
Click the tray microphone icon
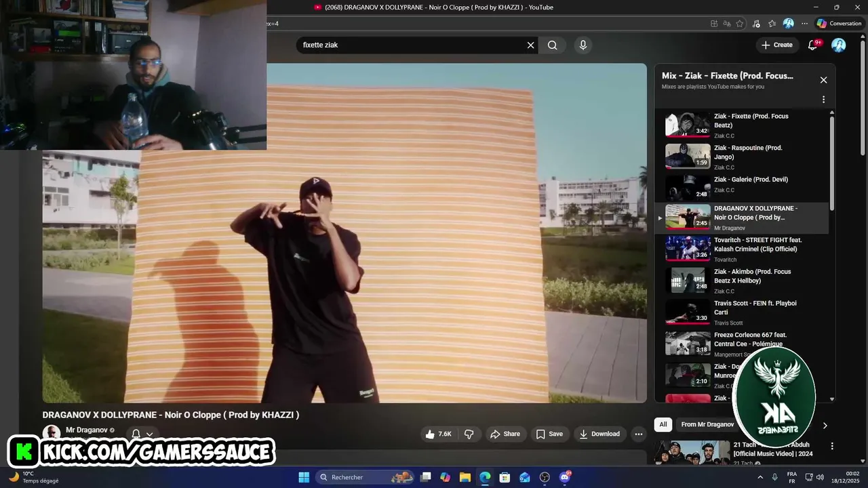(775, 477)
